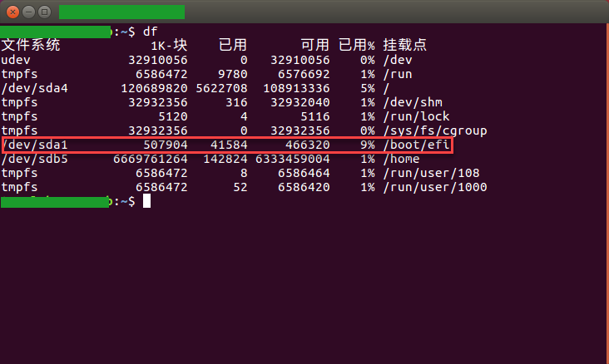Click the 可用 column header
Image resolution: width=609 pixels, height=364 pixels.
[x=315, y=45]
